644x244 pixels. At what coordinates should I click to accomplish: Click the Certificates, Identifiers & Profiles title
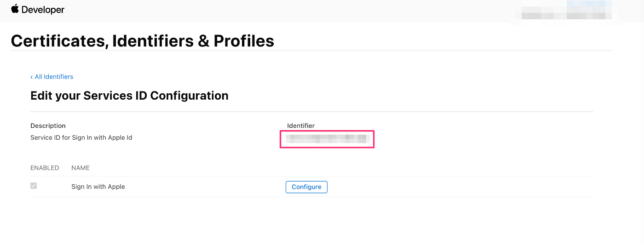143,41
